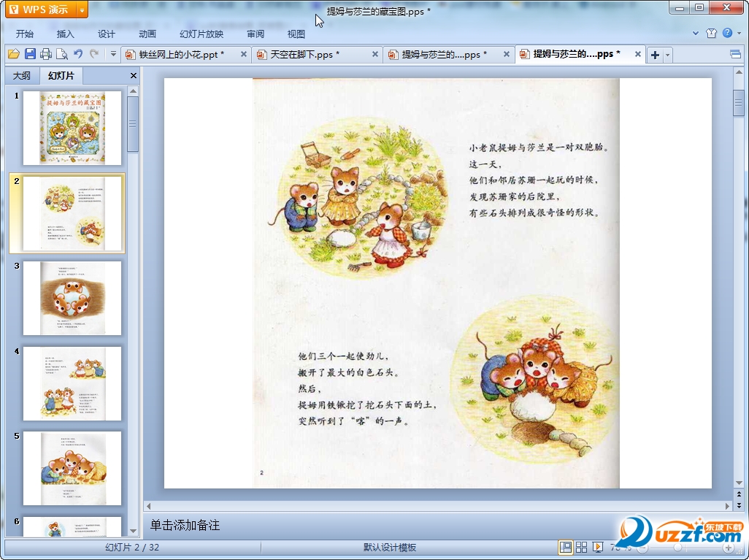Click the Save disk icon
The width and height of the screenshot is (749, 560).
pos(30,54)
